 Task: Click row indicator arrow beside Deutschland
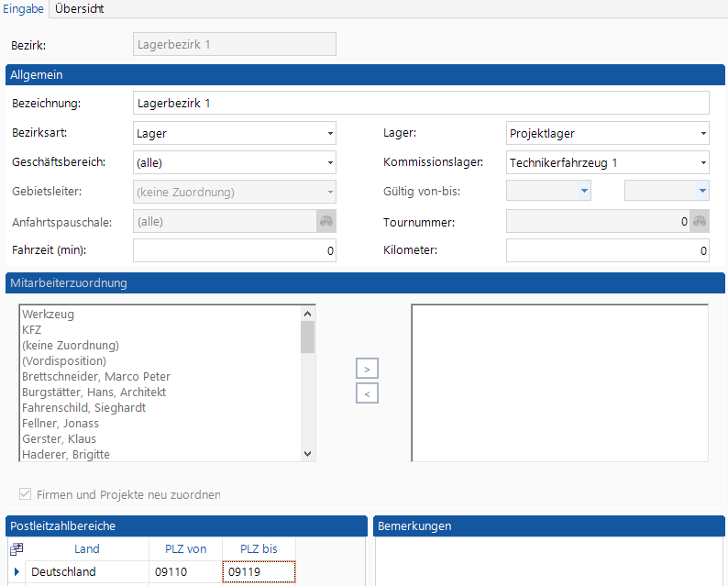click(17, 572)
